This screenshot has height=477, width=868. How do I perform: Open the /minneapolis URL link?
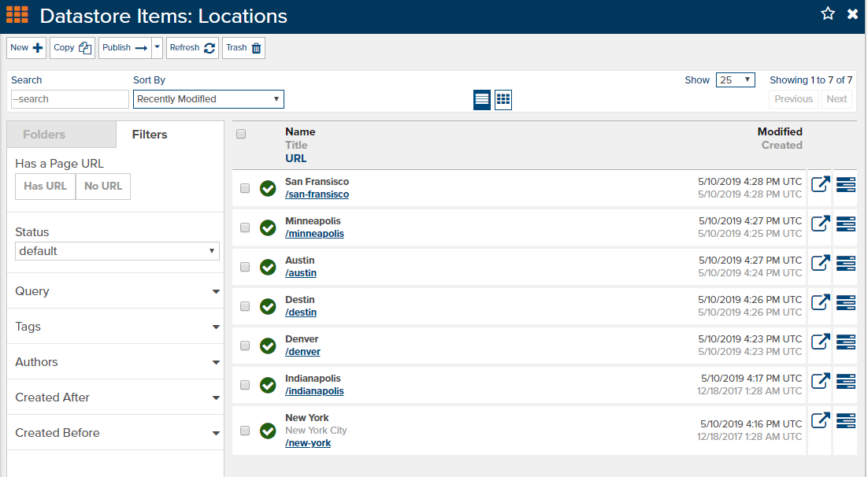coord(314,234)
